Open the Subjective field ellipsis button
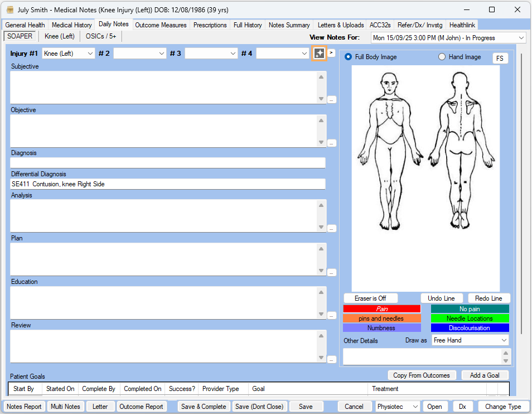This screenshot has height=415, width=532. (x=332, y=99)
